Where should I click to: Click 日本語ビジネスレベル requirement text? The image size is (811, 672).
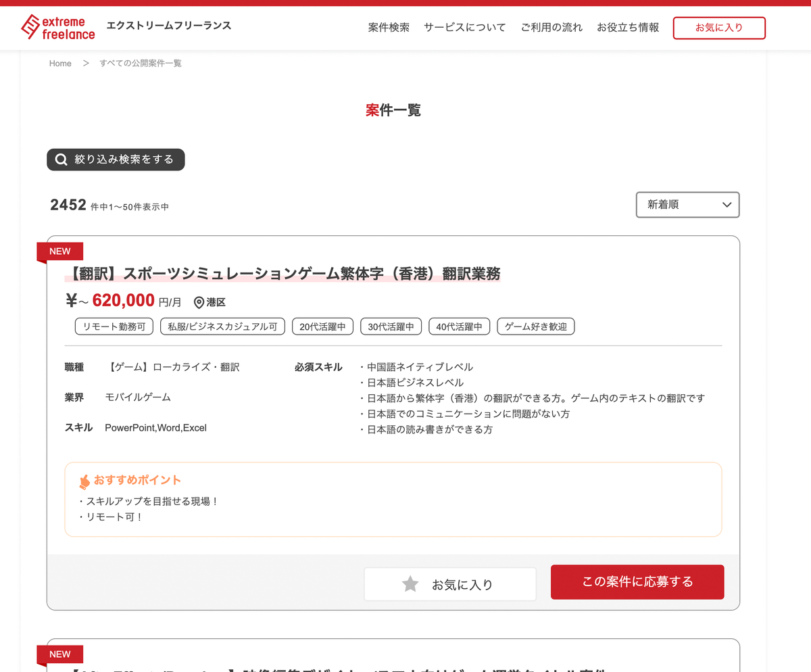(416, 383)
